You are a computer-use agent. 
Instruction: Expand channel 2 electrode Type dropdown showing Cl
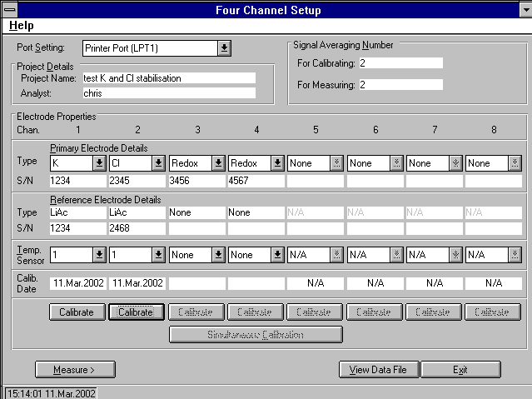click(158, 163)
